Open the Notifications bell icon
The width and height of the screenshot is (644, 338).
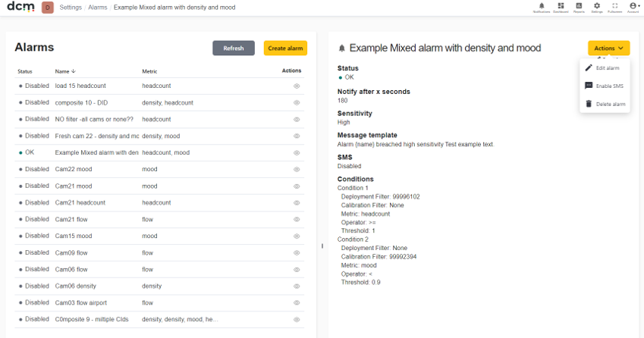coord(542,7)
